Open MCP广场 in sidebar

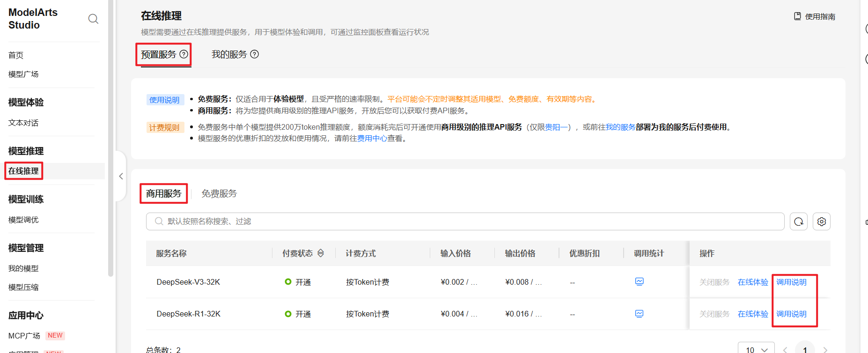[24, 336]
